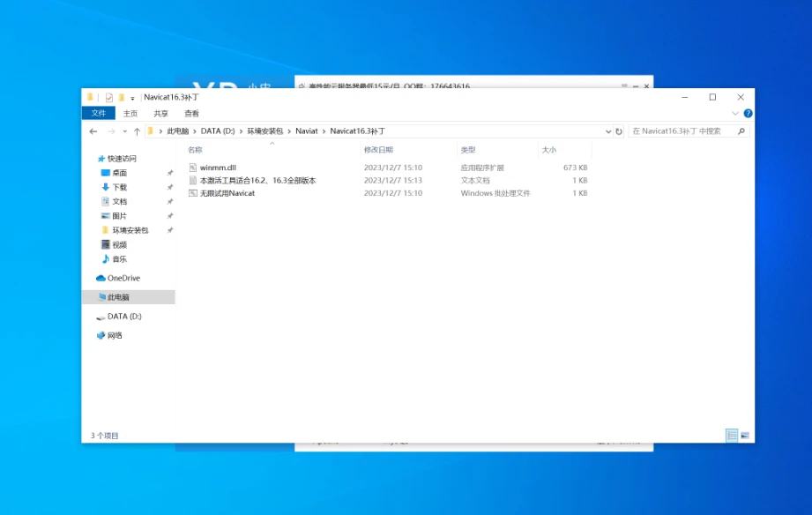This screenshot has width=812, height=515.
Task: Open 图片 in the navigation pane
Action: [120, 215]
